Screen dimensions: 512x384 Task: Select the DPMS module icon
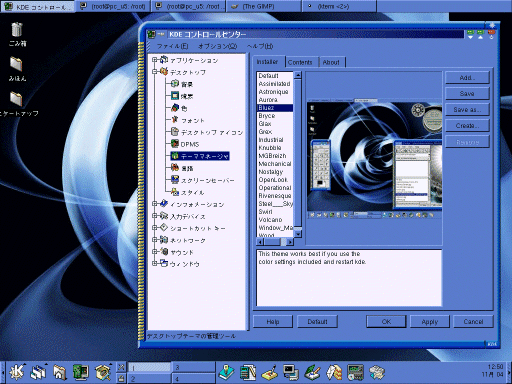(175, 144)
